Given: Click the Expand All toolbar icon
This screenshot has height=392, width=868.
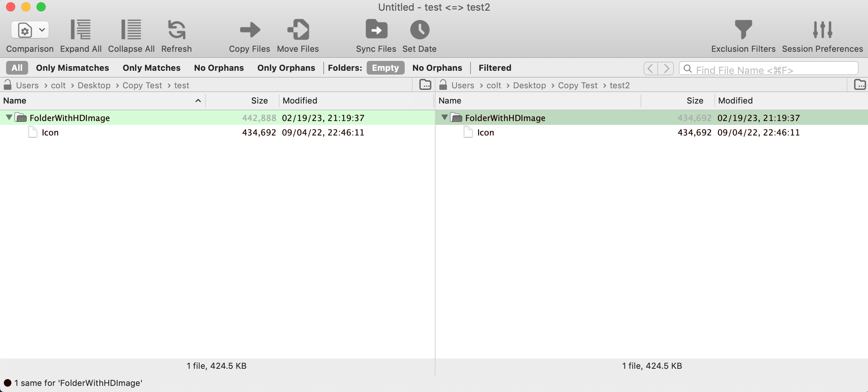Looking at the screenshot, I should pos(81,30).
